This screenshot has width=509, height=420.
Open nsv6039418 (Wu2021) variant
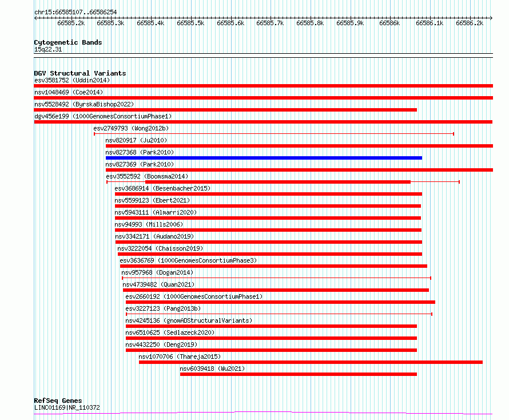pos(299,374)
